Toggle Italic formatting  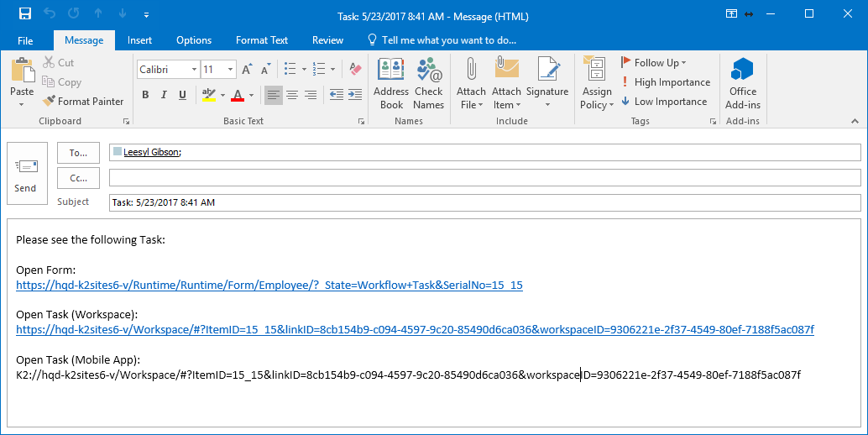tap(164, 95)
